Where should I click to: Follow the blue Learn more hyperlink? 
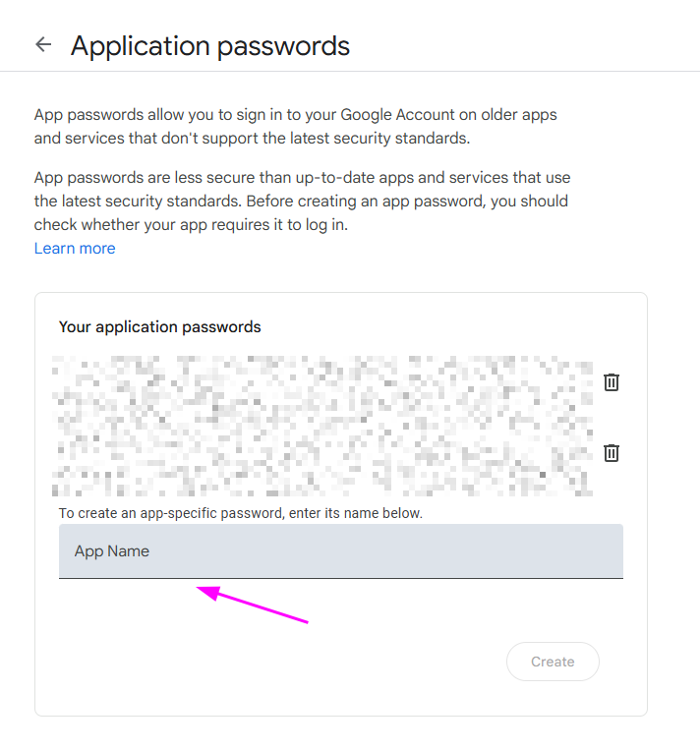(75, 248)
